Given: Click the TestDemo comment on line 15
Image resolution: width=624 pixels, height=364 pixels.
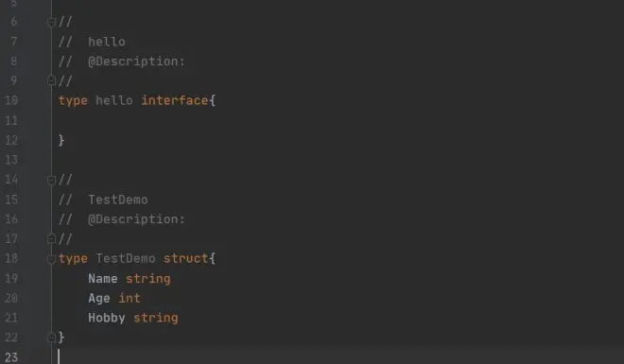Looking at the screenshot, I should point(118,199).
